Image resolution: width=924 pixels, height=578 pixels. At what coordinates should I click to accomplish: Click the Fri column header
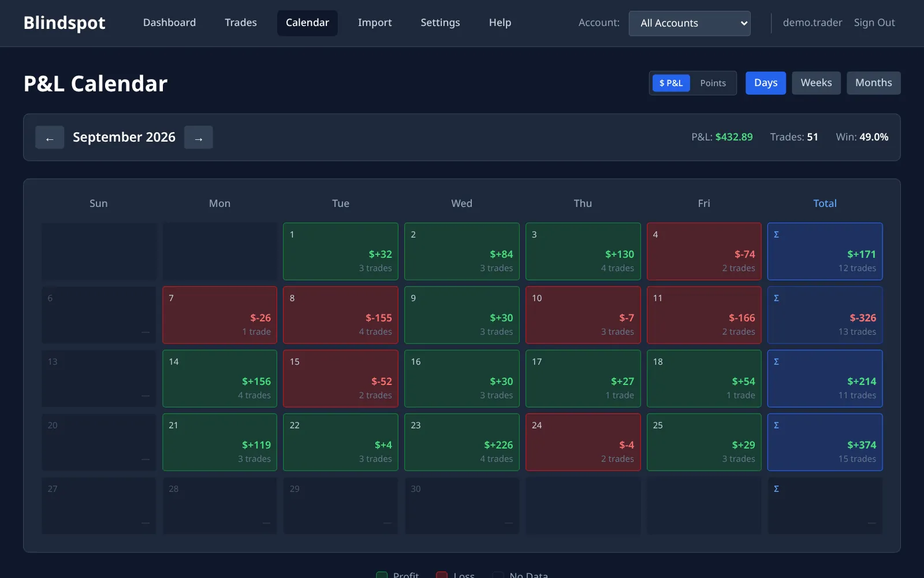704,203
